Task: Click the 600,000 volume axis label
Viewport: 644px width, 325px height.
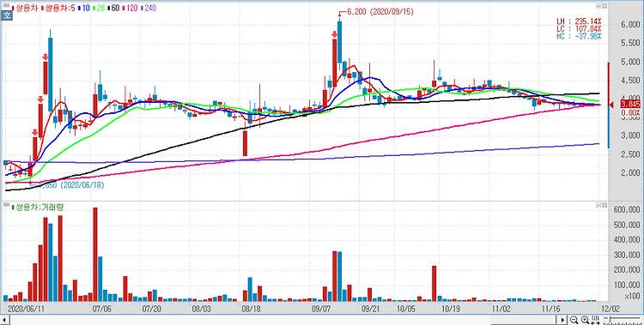Action: click(626, 210)
